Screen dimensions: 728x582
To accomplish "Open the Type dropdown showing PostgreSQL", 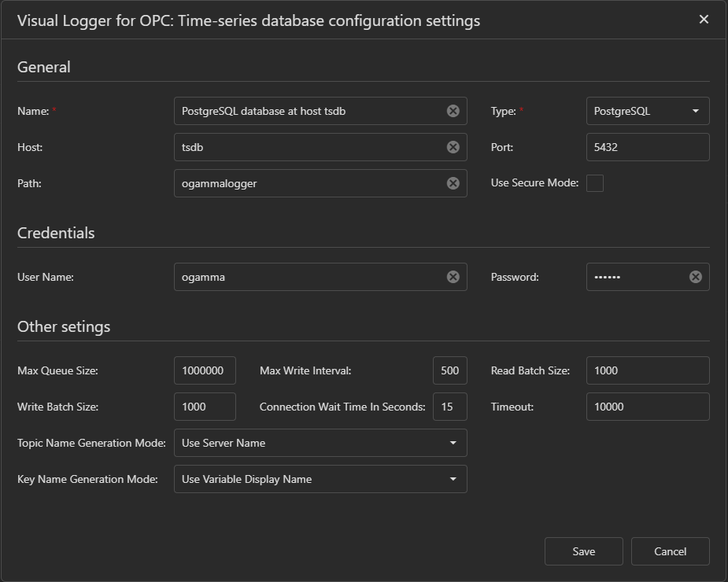I will (x=647, y=111).
